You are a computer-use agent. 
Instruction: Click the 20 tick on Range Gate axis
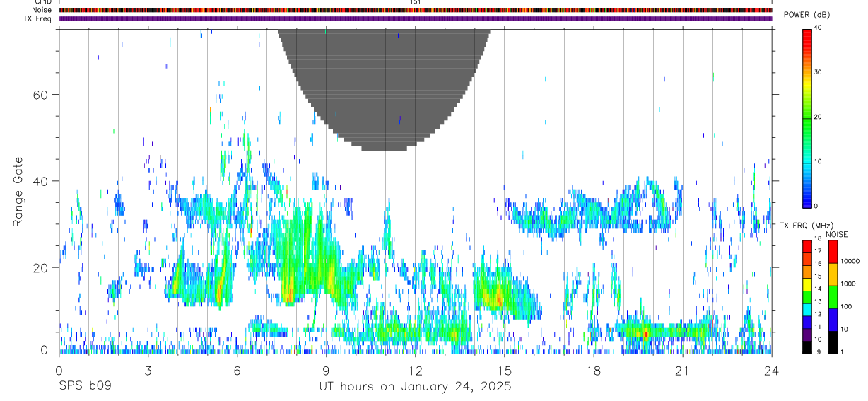pyautogui.click(x=40, y=267)
